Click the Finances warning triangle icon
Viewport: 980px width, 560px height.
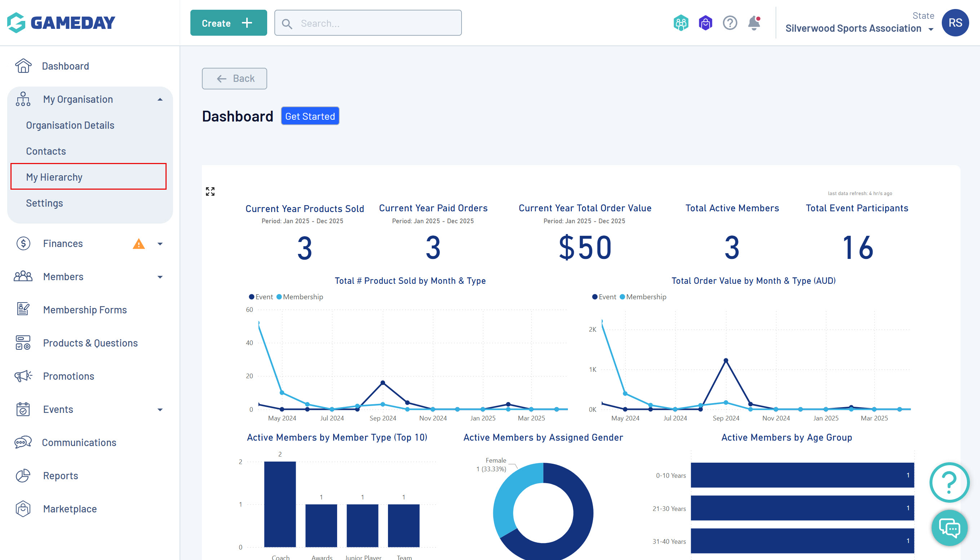coord(138,244)
